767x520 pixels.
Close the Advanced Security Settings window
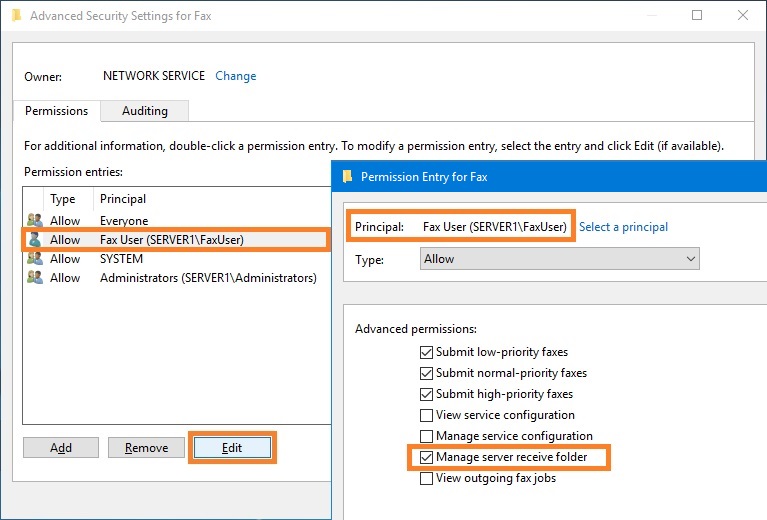743,15
